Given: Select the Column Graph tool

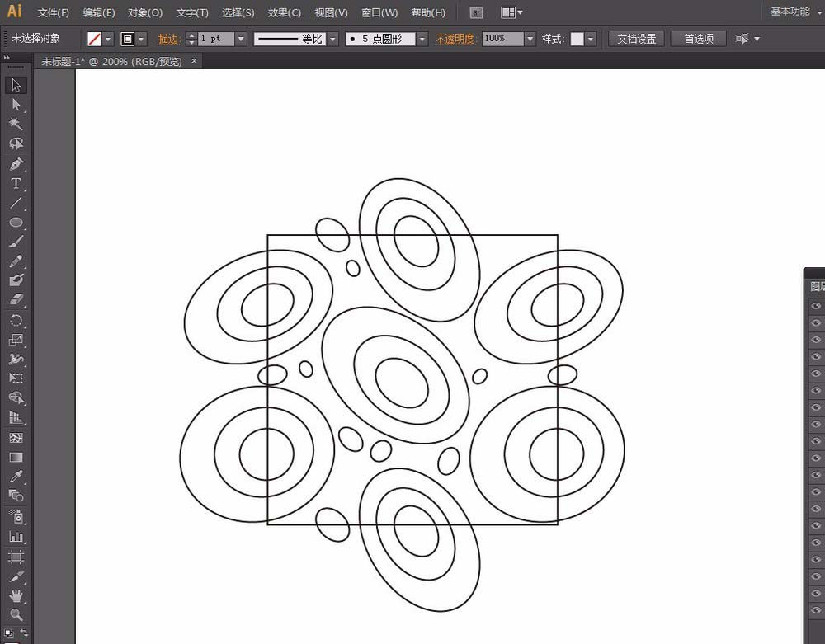Looking at the screenshot, I should [x=16, y=537].
